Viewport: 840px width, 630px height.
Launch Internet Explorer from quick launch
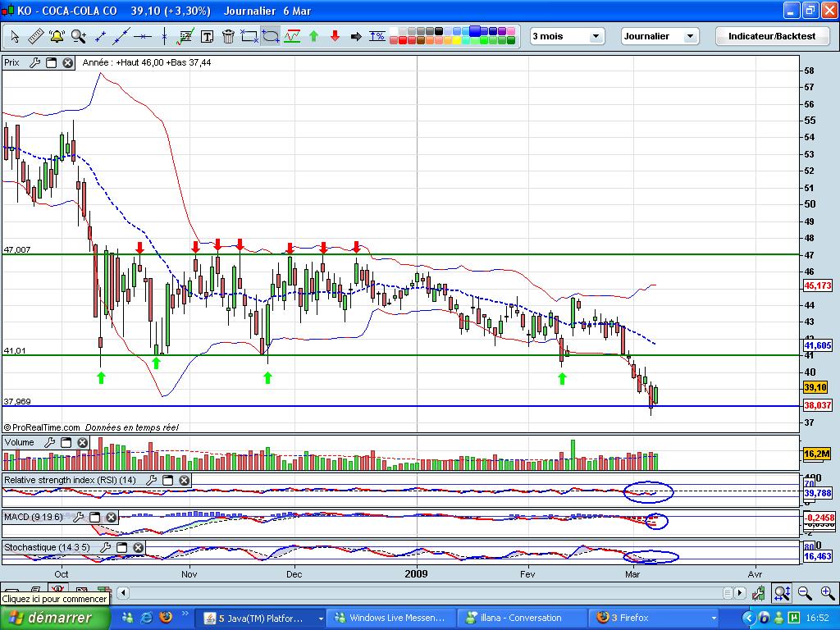pos(146,617)
